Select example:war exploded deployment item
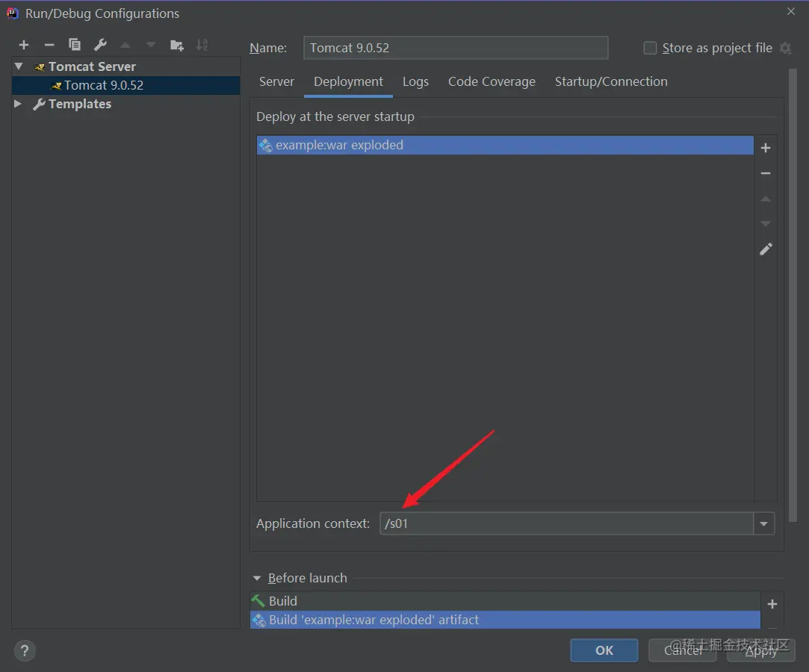The image size is (809, 672). (x=504, y=146)
